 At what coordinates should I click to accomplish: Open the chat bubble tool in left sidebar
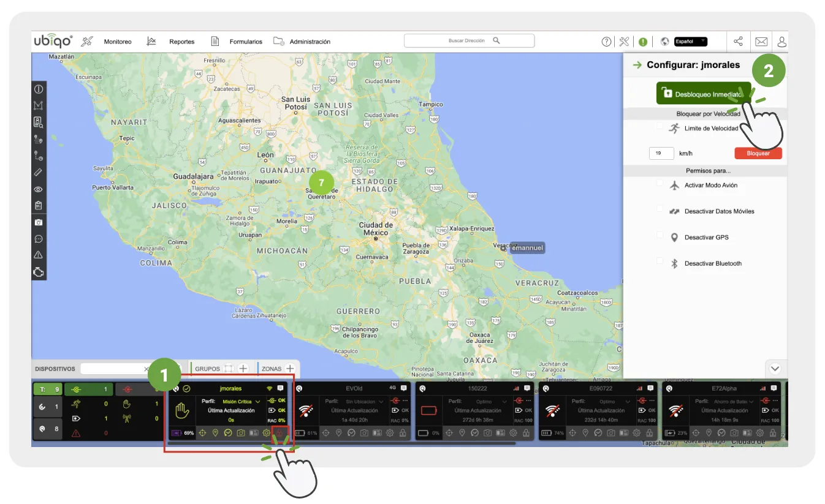39,239
